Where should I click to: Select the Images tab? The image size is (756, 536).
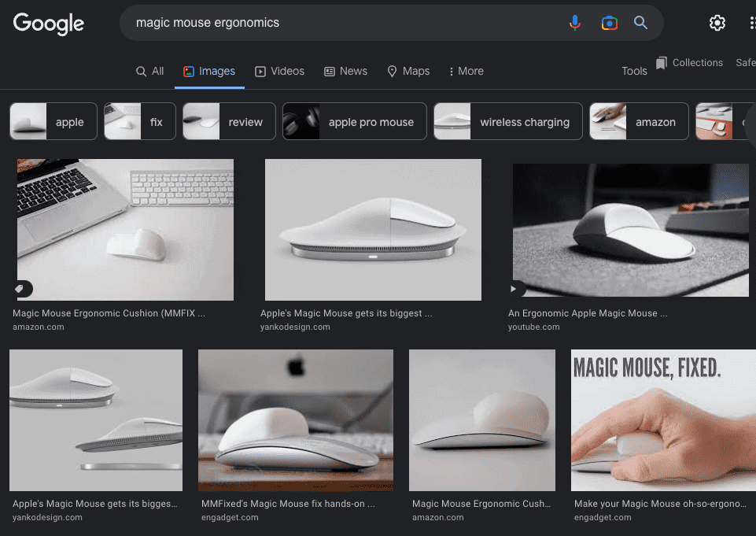tap(209, 72)
